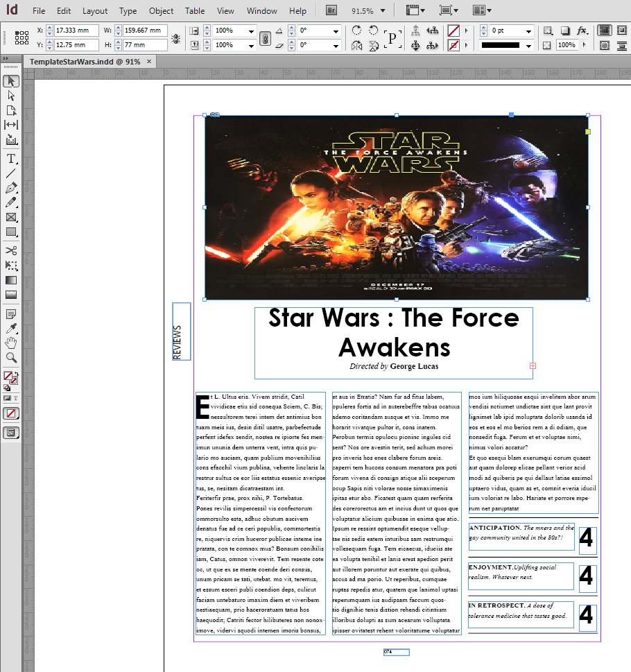This screenshot has height=672, width=631.
Task: Open the View Options dropdown in application bar
Action: (415, 10)
